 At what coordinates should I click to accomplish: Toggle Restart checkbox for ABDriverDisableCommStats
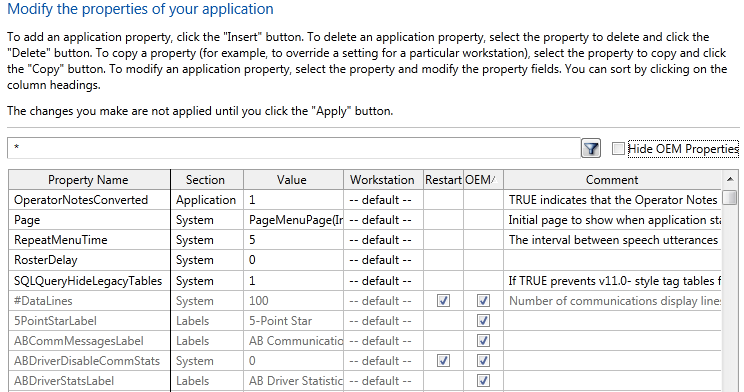click(443, 361)
